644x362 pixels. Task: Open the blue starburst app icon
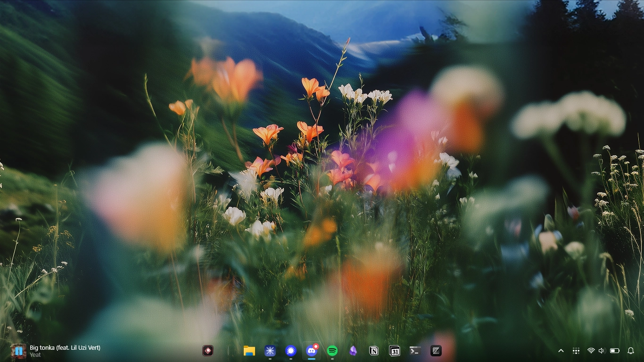[x=270, y=351]
